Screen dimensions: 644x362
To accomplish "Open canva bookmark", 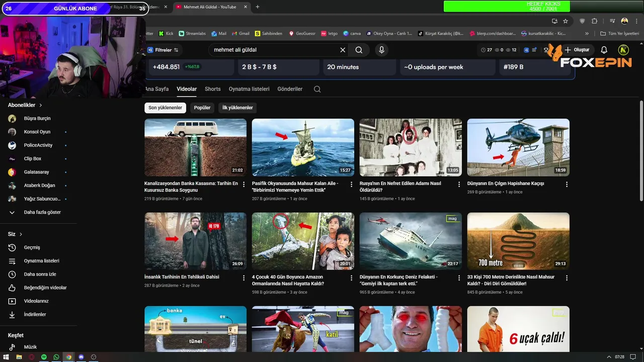I will tap(352, 34).
